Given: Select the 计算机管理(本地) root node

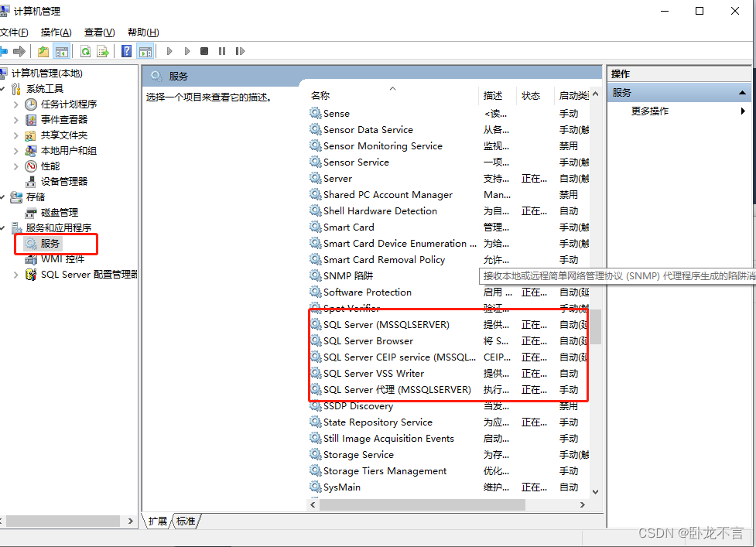Looking at the screenshot, I should coord(47,74).
